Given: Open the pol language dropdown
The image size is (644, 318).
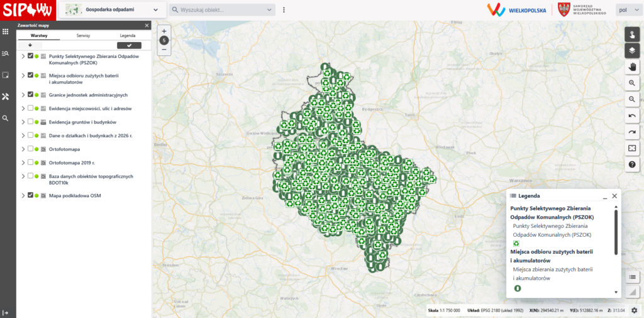Looking at the screenshot, I should [x=626, y=10].
